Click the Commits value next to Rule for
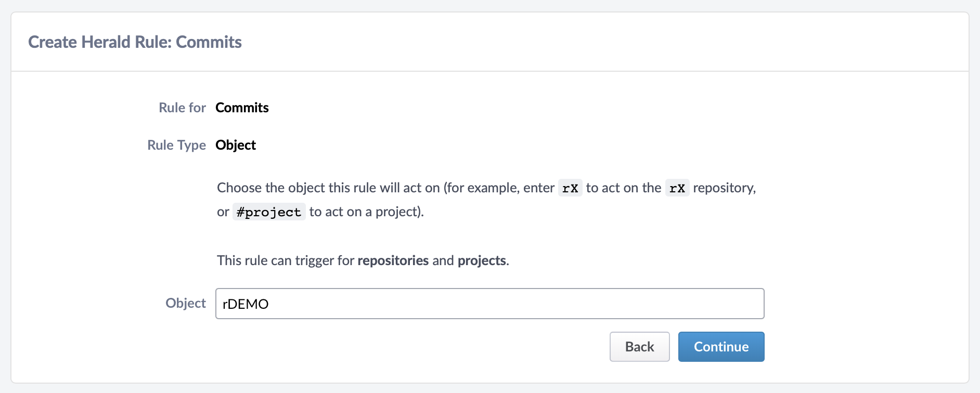The width and height of the screenshot is (980, 393). (241, 108)
